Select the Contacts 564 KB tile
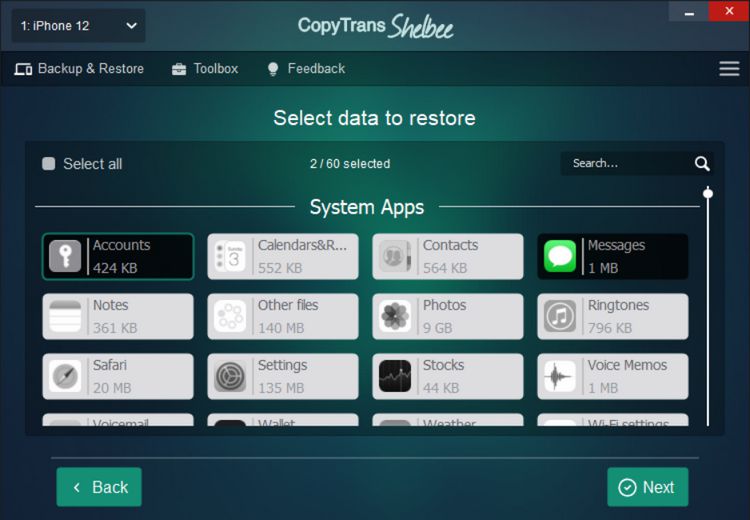Viewport: 750px width, 520px height. 448,256
